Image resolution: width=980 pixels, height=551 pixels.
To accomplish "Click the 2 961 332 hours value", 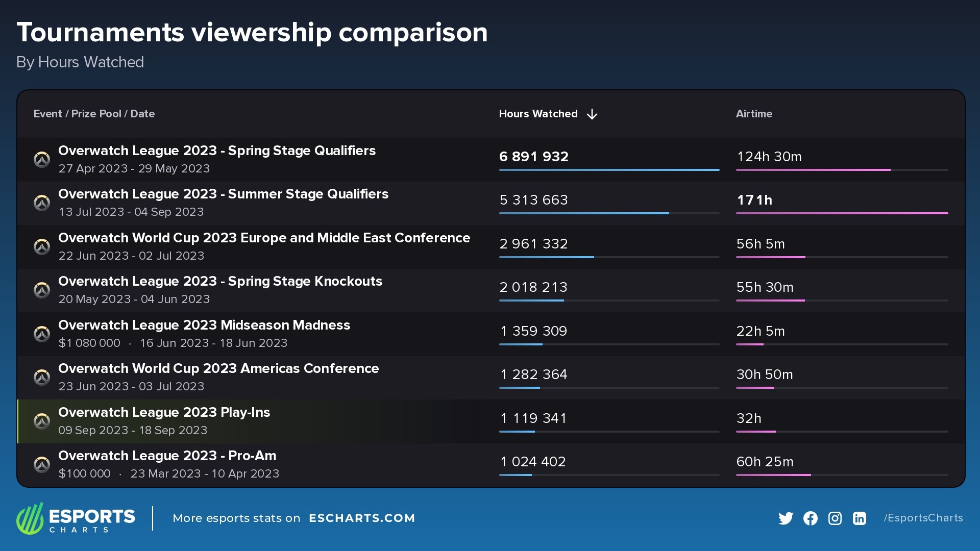I will [x=534, y=244].
